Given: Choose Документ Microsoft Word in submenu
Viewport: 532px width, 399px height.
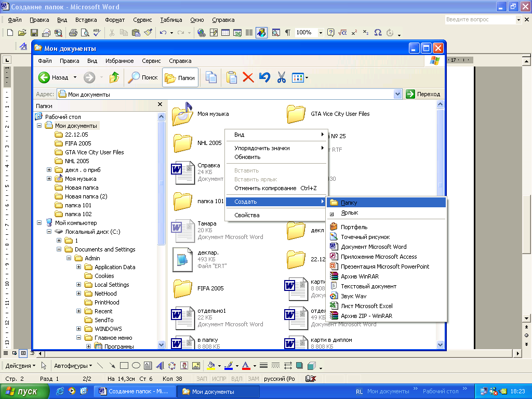Looking at the screenshot, I should pos(386,247).
